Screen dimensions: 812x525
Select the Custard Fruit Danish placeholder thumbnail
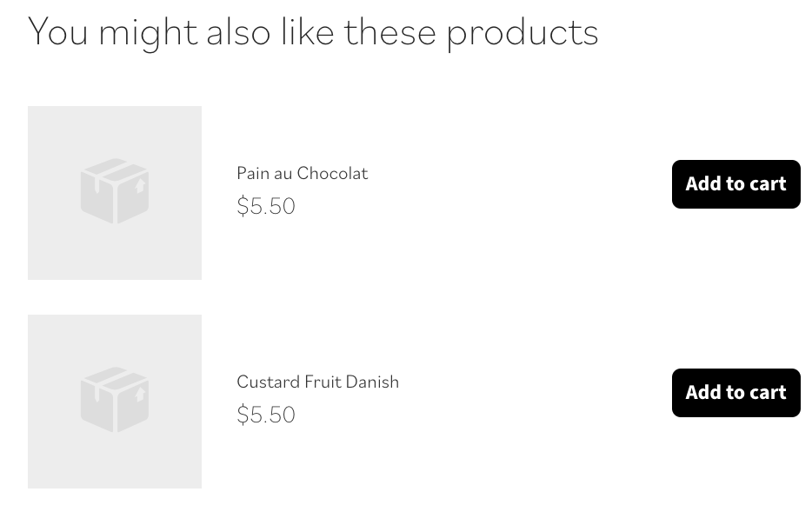(115, 402)
